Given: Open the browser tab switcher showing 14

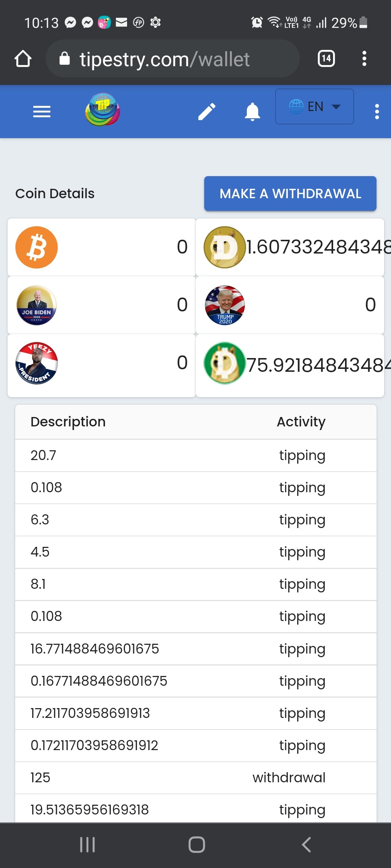Looking at the screenshot, I should (326, 59).
